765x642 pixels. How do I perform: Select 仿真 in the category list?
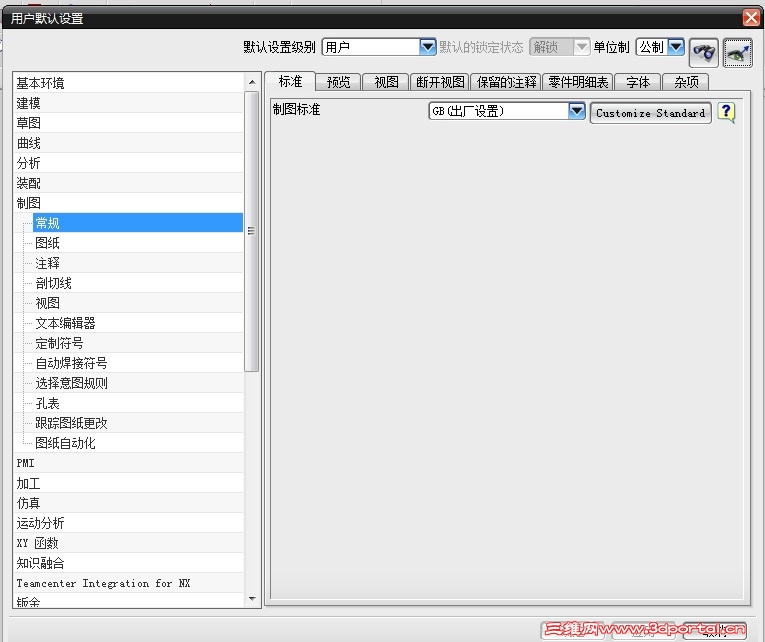(128, 503)
